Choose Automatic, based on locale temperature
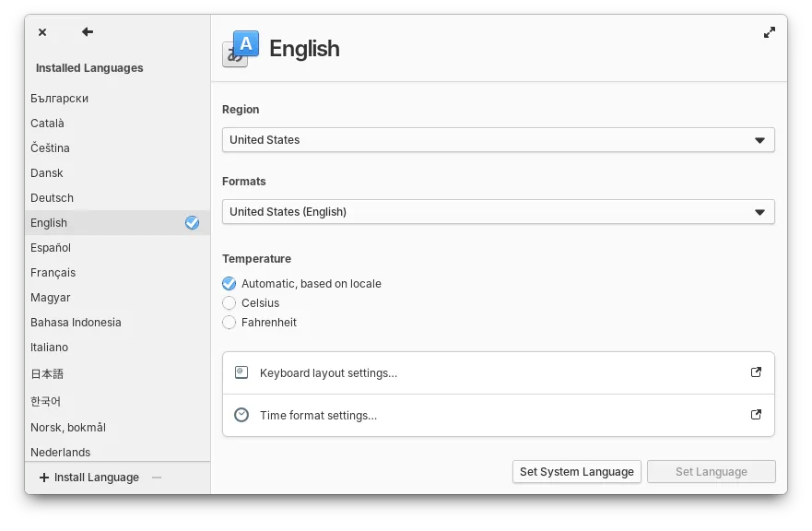Screen dimensions: 812x531 tap(229, 283)
